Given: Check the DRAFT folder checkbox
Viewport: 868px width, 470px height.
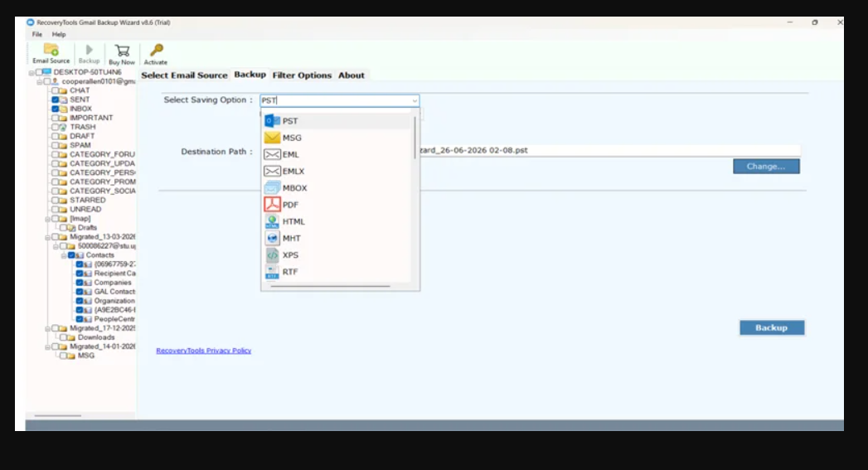Looking at the screenshot, I should [x=56, y=136].
